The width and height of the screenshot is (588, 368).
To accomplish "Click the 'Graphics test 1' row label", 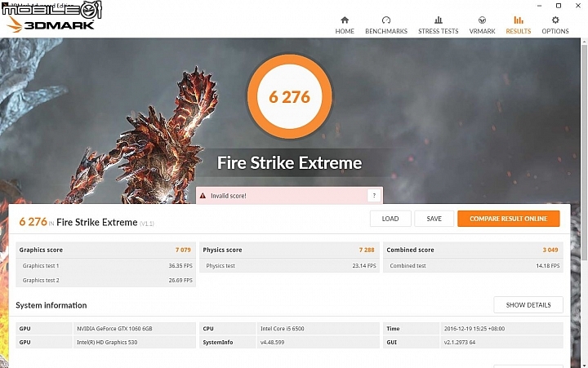I will tap(41, 266).
